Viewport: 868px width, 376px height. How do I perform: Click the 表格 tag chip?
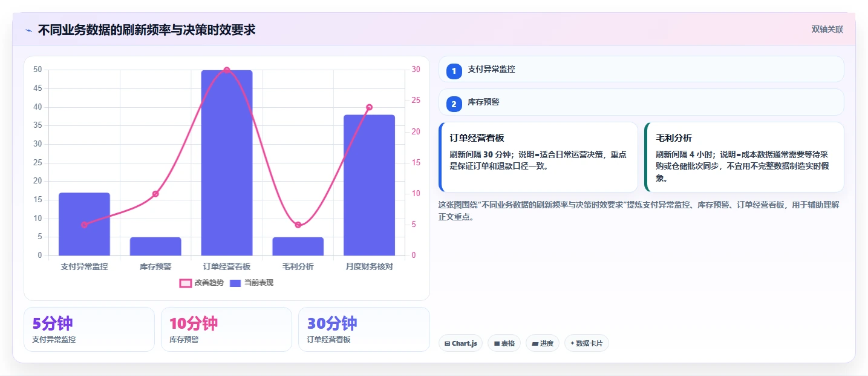(504, 343)
